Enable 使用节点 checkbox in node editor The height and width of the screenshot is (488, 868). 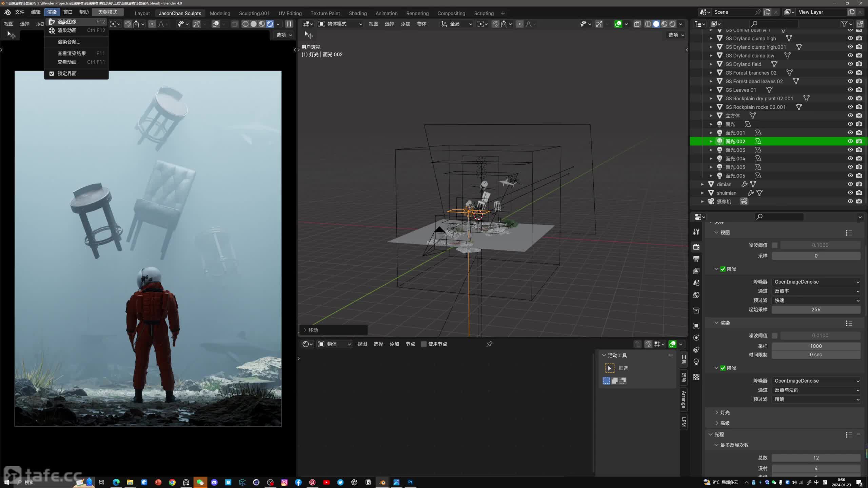pyautogui.click(x=423, y=344)
